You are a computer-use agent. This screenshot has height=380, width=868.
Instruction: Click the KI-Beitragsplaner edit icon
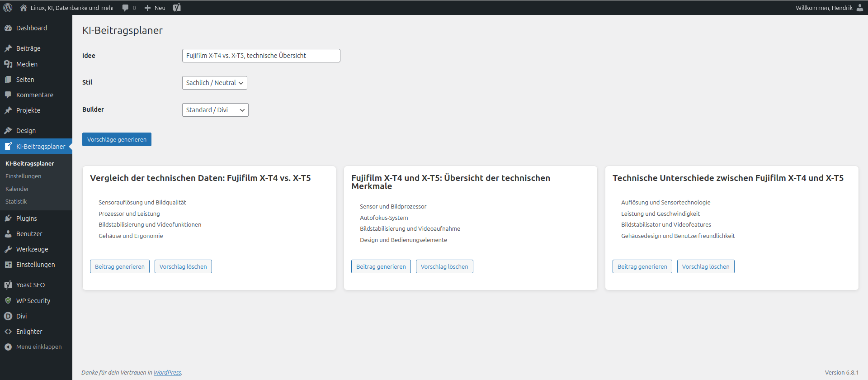[x=8, y=147]
